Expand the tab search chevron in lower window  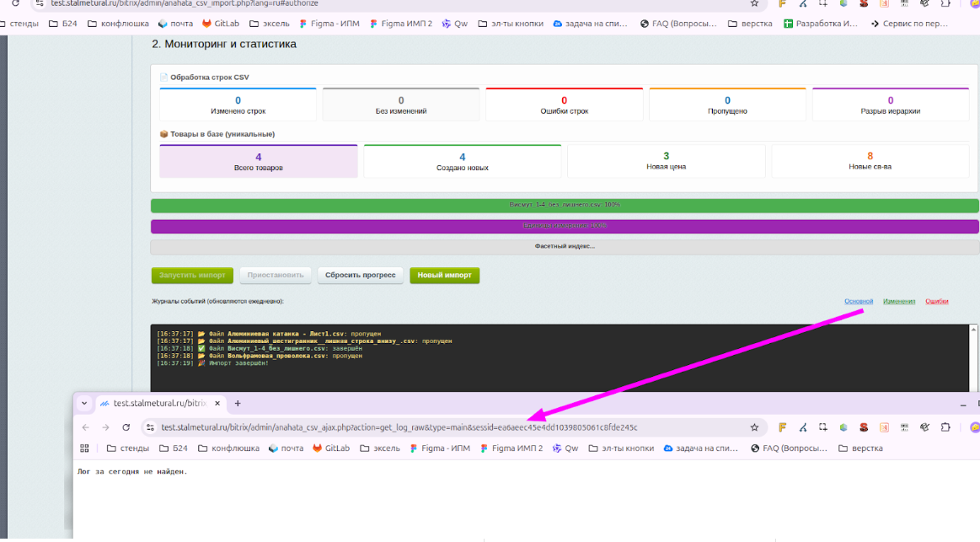tap(84, 404)
